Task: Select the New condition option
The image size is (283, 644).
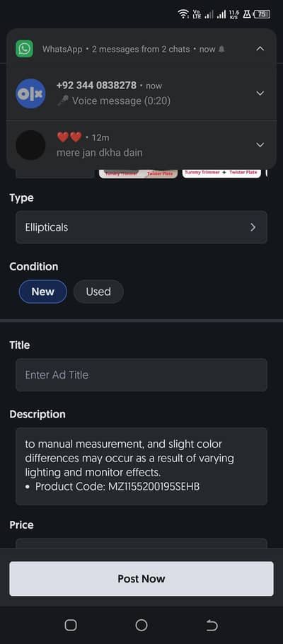Action: 42,292
